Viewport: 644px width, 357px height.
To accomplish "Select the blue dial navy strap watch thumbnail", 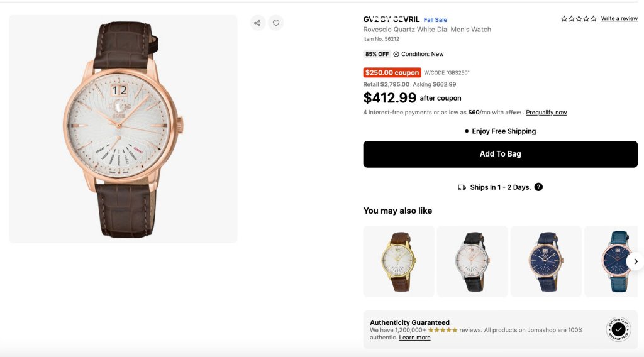I will pyautogui.click(x=546, y=261).
